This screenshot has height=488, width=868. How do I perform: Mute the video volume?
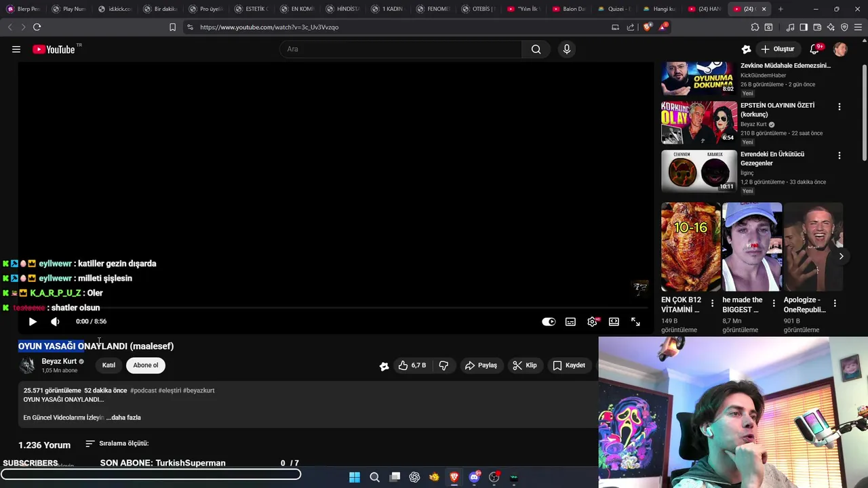pos(55,321)
